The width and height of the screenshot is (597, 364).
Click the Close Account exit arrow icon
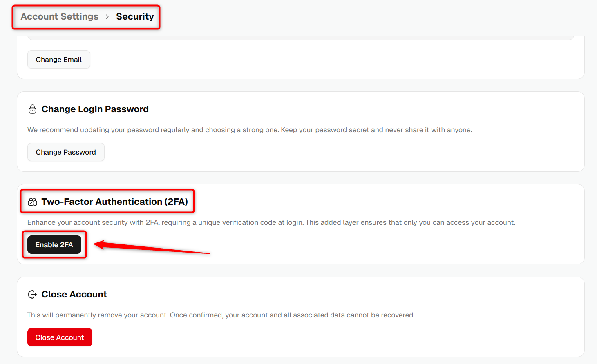coord(32,295)
